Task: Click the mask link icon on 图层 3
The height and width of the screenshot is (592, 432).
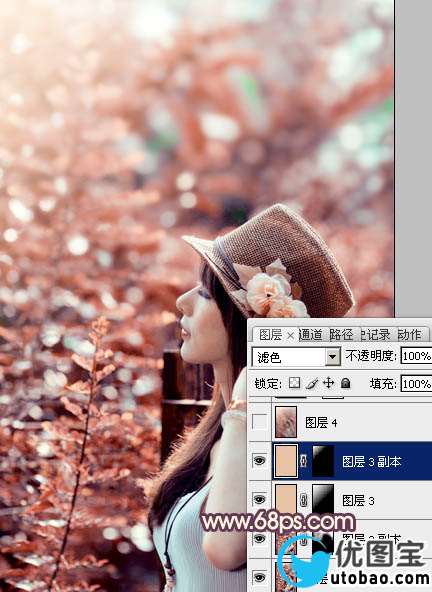Action: click(x=304, y=500)
